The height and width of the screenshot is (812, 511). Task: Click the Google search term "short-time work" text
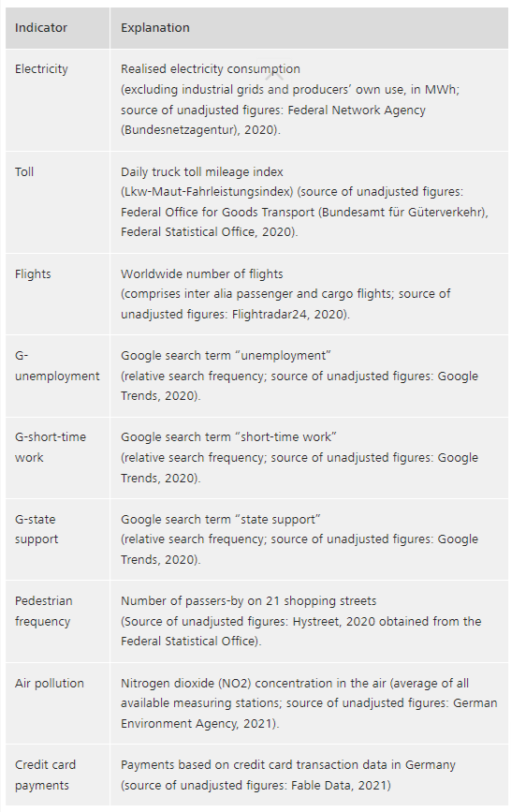point(228,437)
